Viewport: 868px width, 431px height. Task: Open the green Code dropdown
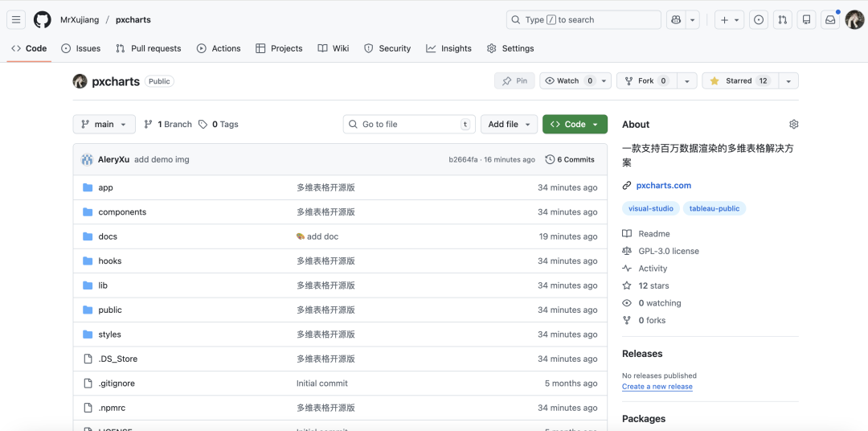pos(575,124)
